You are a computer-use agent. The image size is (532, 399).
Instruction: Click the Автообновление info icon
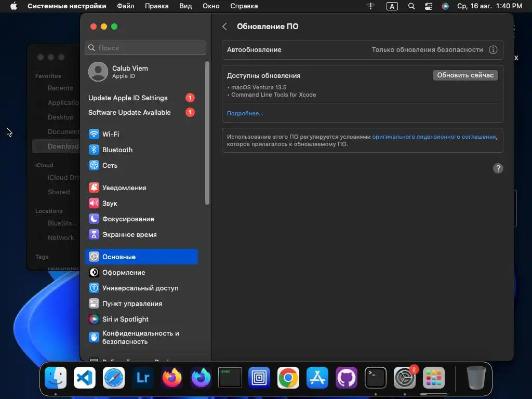[x=493, y=49]
